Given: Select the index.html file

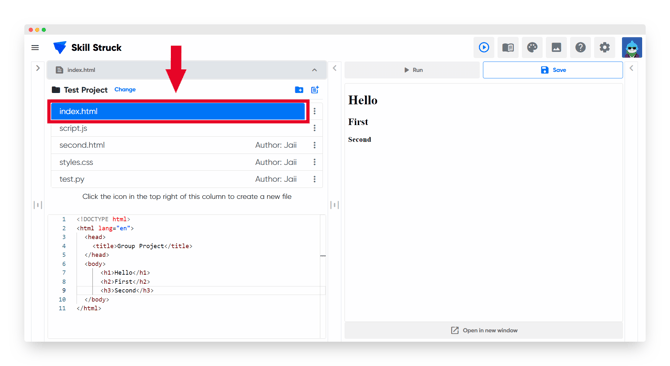Looking at the screenshot, I should [178, 111].
